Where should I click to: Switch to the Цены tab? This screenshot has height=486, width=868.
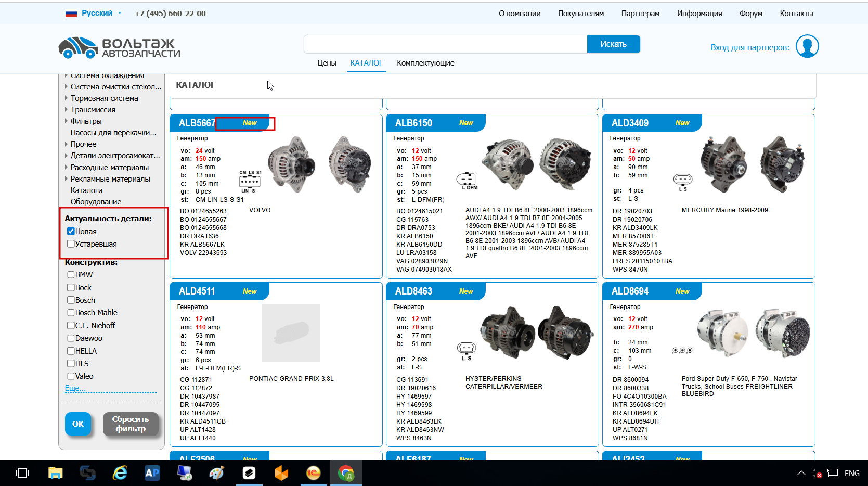pyautogui.click(x=327, y=63)
